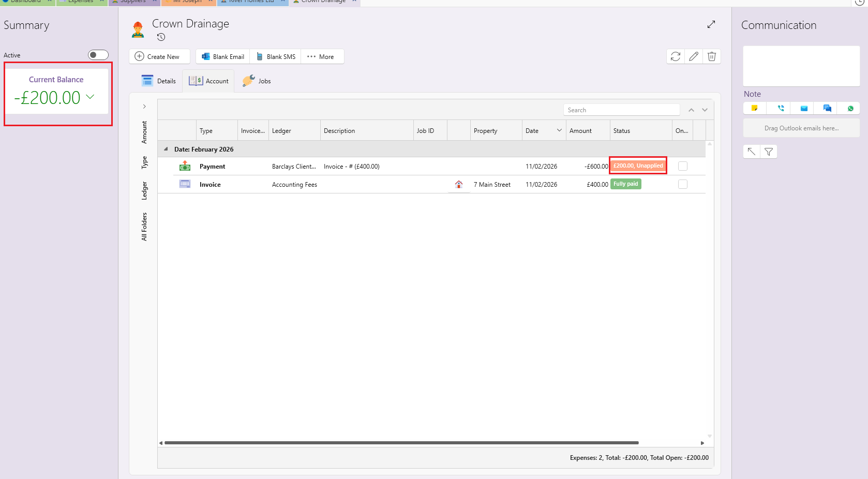
Task: Sort by the Amount column header
Action: click(x=588, y=131)
